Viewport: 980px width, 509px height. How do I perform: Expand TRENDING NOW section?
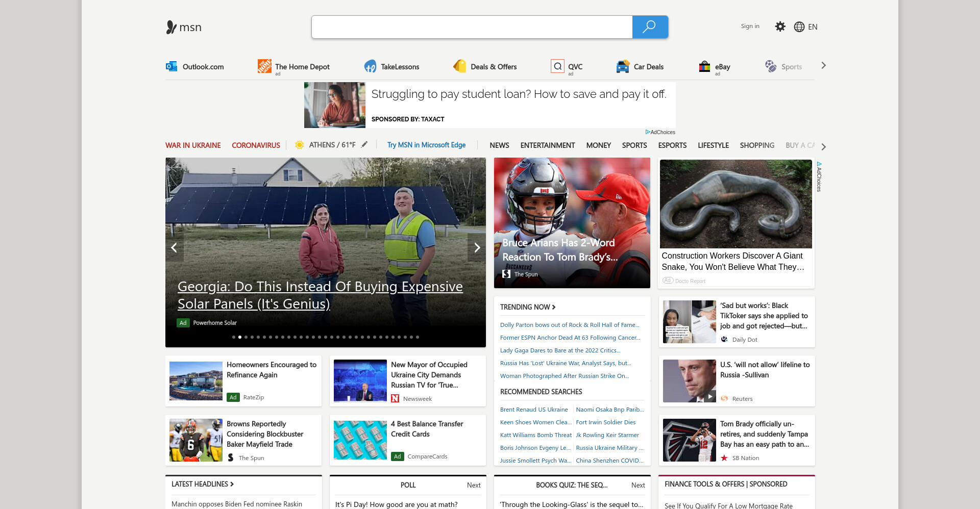point(528,307)
